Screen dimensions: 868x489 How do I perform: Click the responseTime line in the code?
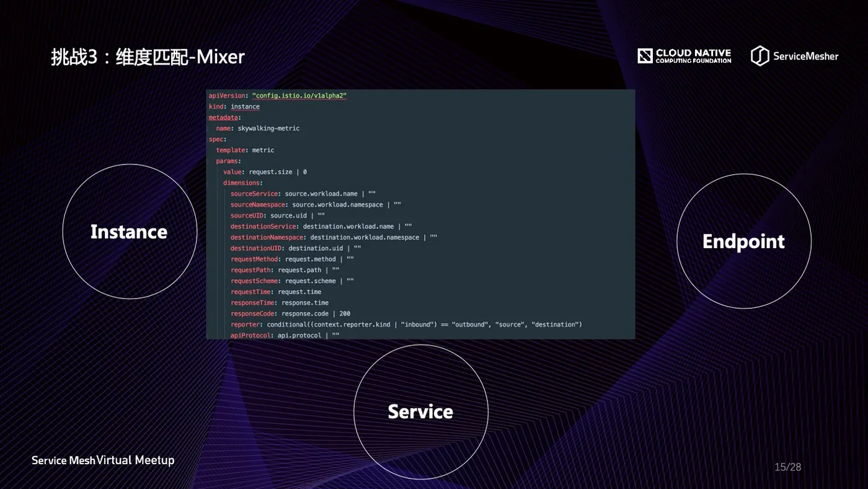pyautogui.click(x=280, y=303)
